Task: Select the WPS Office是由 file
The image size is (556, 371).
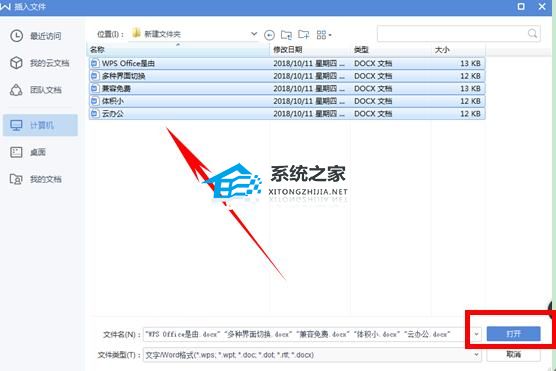Action: click(x=287, y=63)
